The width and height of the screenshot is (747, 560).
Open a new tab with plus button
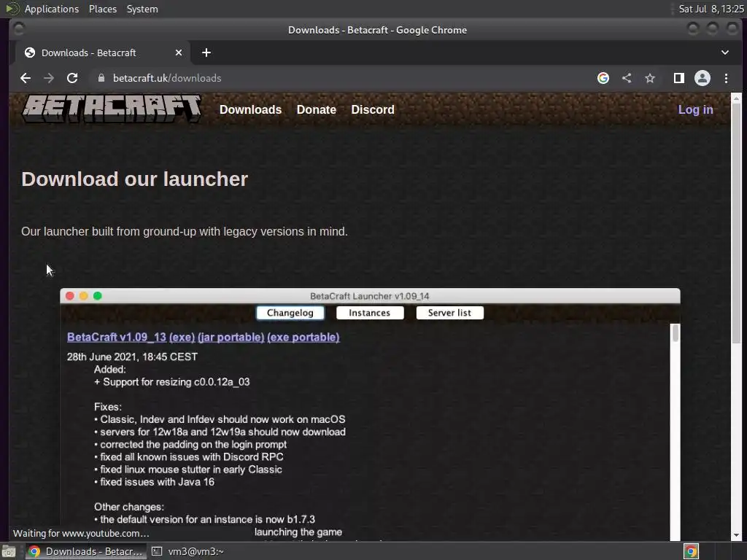coord(206,52)
